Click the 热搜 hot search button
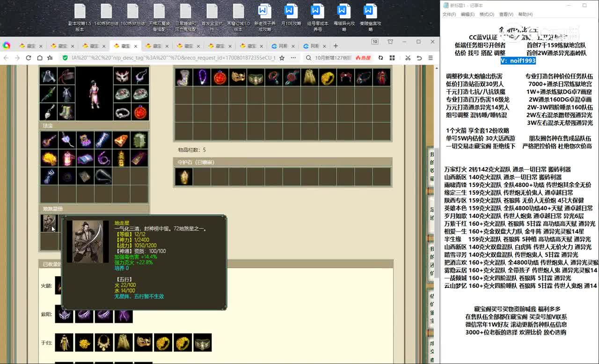 tap(363, 58)
